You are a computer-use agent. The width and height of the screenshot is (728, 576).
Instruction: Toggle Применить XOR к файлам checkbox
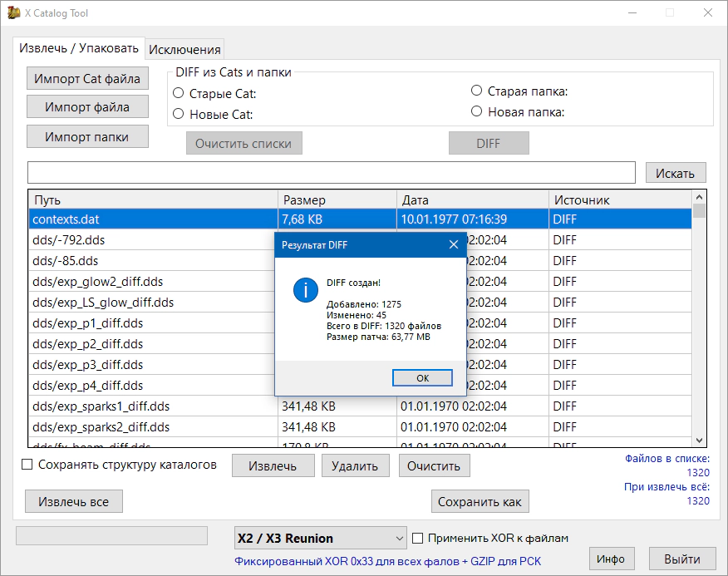pyautogui.click(x=418, y=538)
